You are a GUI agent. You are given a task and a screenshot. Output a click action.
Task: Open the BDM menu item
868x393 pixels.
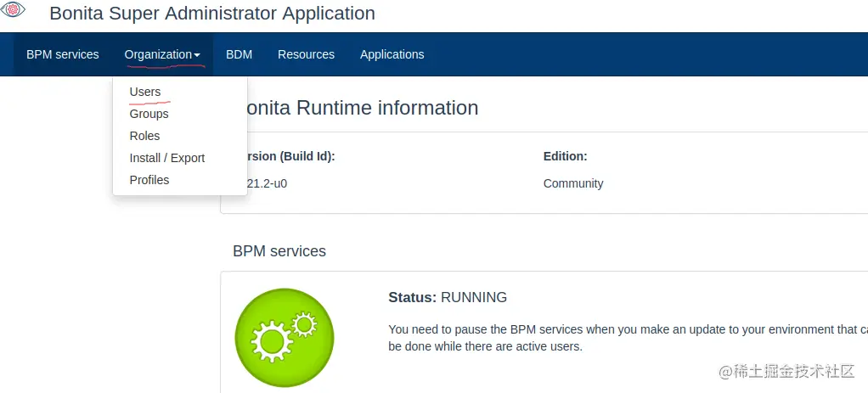pyautogui.click(x=239, y=54)
